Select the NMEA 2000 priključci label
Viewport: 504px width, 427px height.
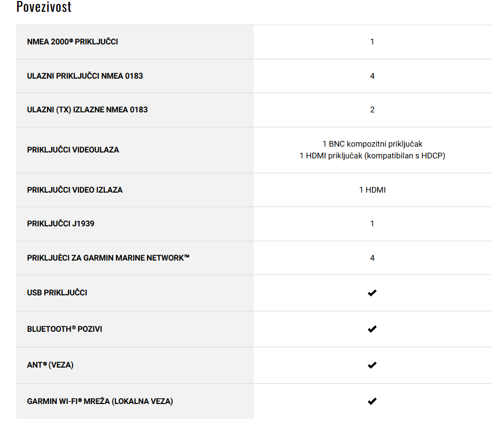(72, 42)
